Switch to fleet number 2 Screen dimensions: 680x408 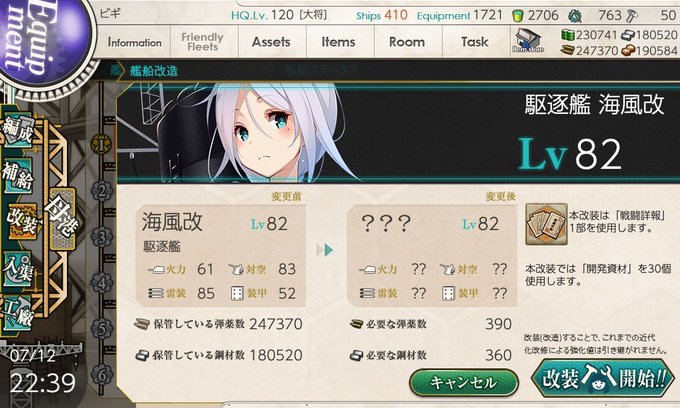click(x=102, y=191)
